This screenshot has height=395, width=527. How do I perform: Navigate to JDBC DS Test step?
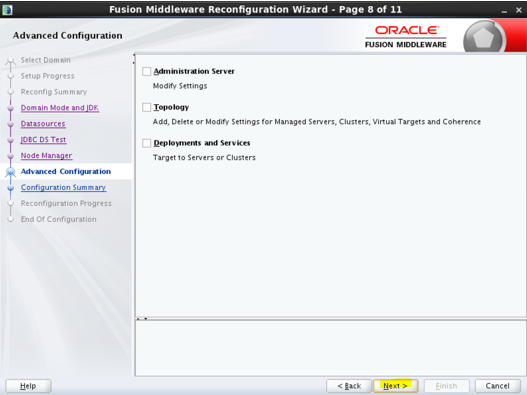43,140
